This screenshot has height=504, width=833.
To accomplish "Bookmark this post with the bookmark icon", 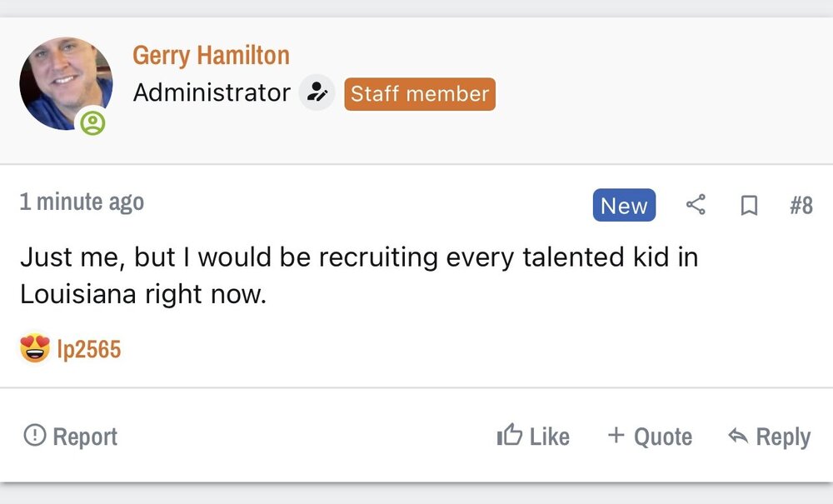I will click(x=749, y=205).
